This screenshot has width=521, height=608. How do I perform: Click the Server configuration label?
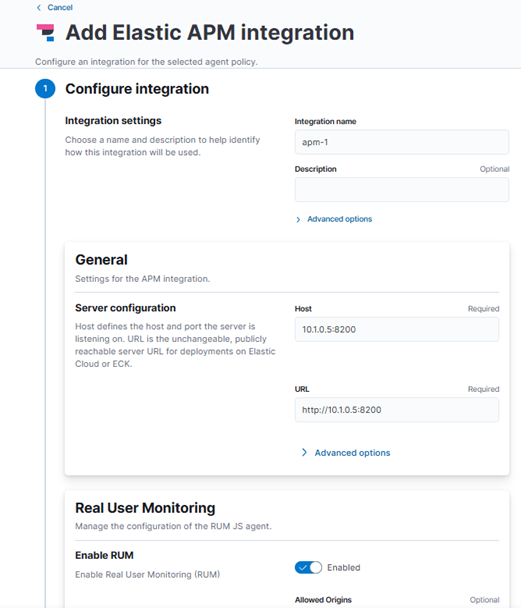point(125,308)
